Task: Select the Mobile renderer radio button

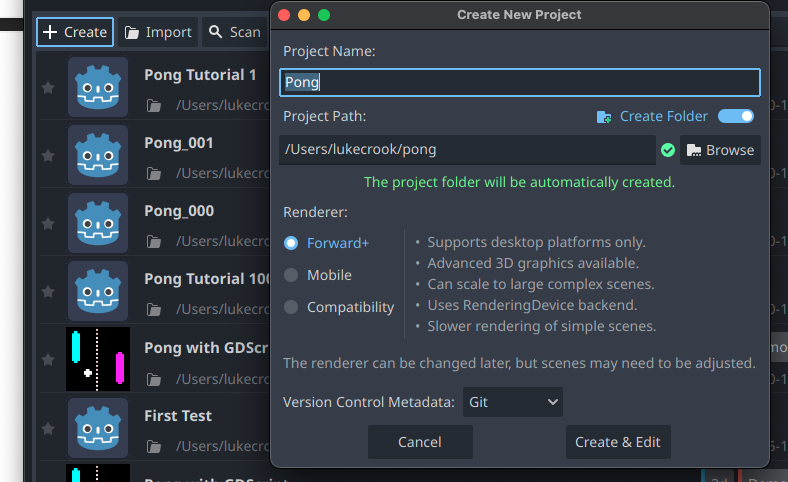Action: click(x=291, y=275)
